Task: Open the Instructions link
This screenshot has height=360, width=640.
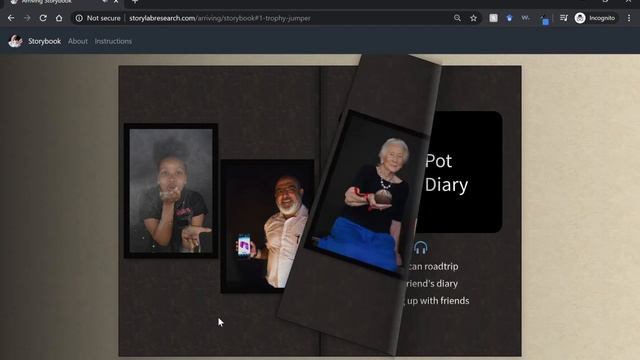Action: tap(113, 41)
